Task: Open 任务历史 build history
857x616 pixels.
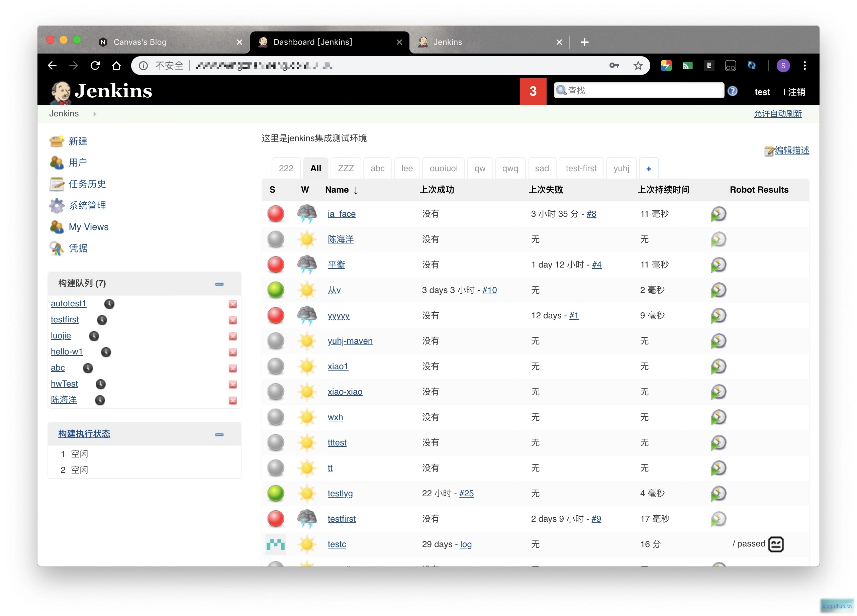Action: (87, 184)
